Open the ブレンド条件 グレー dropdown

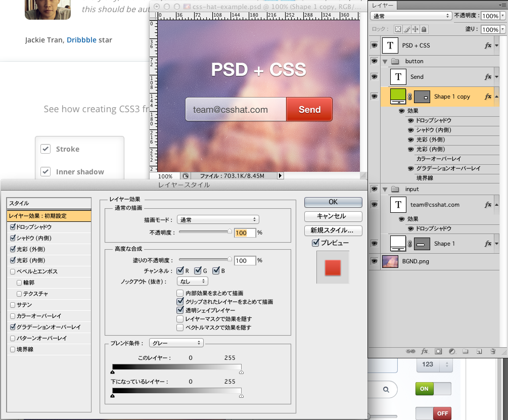point(176,343)
